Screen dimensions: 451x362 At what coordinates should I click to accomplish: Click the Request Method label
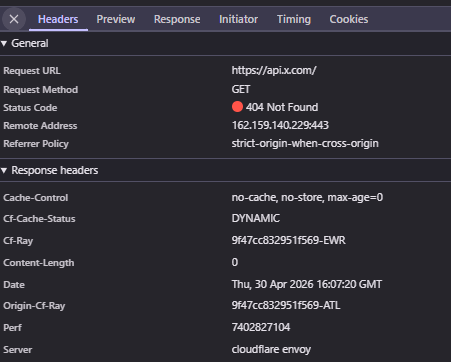tap(40, 90)
